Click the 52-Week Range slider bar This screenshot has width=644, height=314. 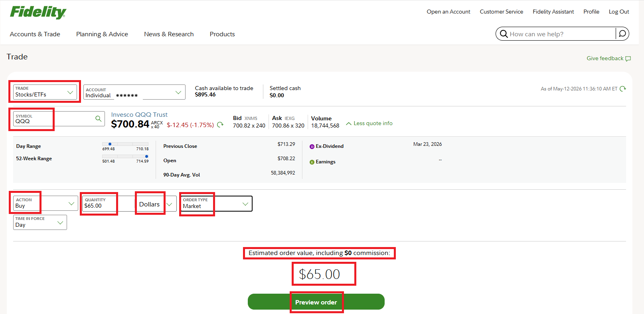click(125, 156)
